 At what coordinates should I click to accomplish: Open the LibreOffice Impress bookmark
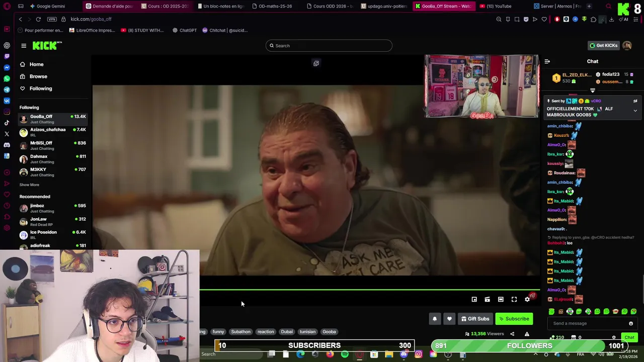[x=92, y=30]
